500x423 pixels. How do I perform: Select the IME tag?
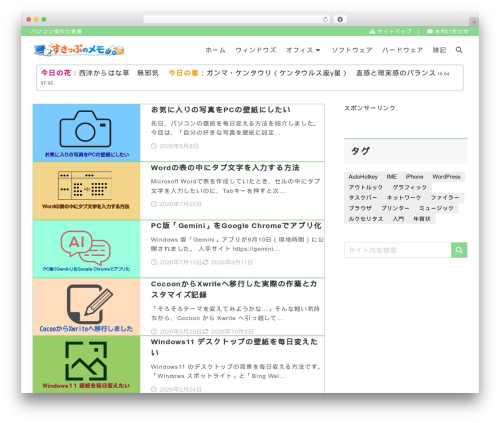[392, 177]
